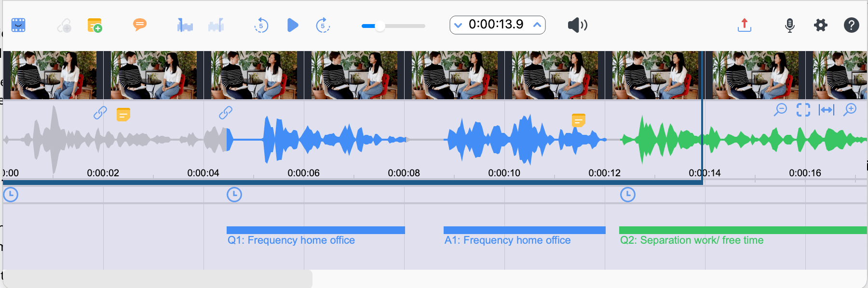Image resolution: width=868 pixels, height=288 pixels.
Task: Click the 0:00:08 timeline label
Action: (404, 173)
